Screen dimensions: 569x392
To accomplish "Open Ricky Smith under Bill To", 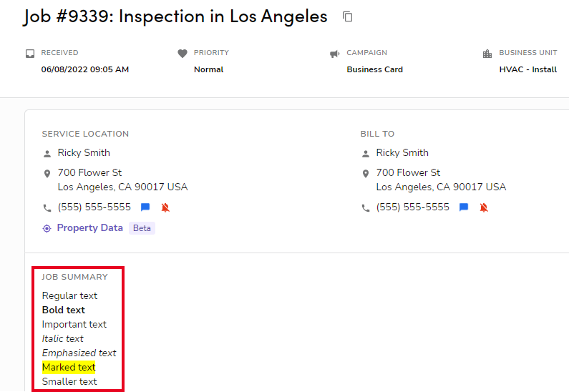I will click(x=402, y=153).
